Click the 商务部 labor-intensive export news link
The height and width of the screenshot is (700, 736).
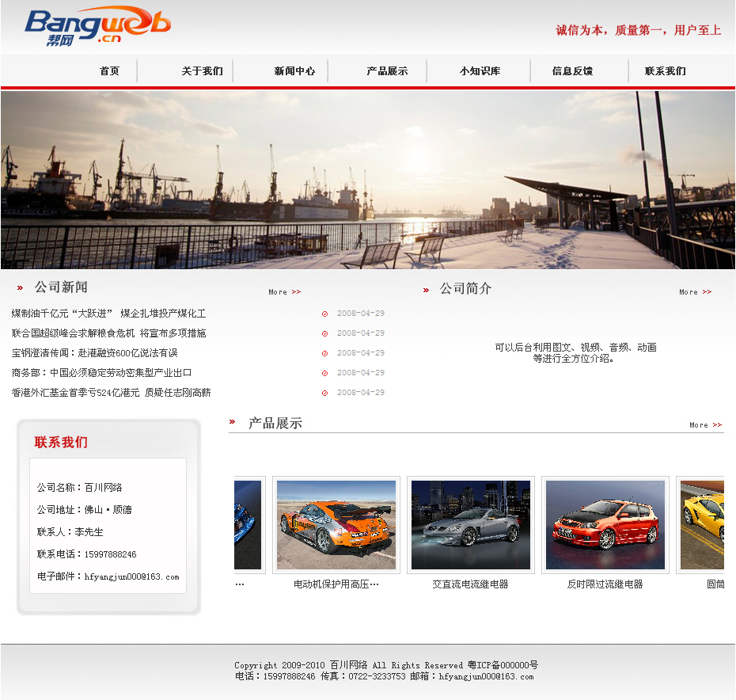(101, 373)
